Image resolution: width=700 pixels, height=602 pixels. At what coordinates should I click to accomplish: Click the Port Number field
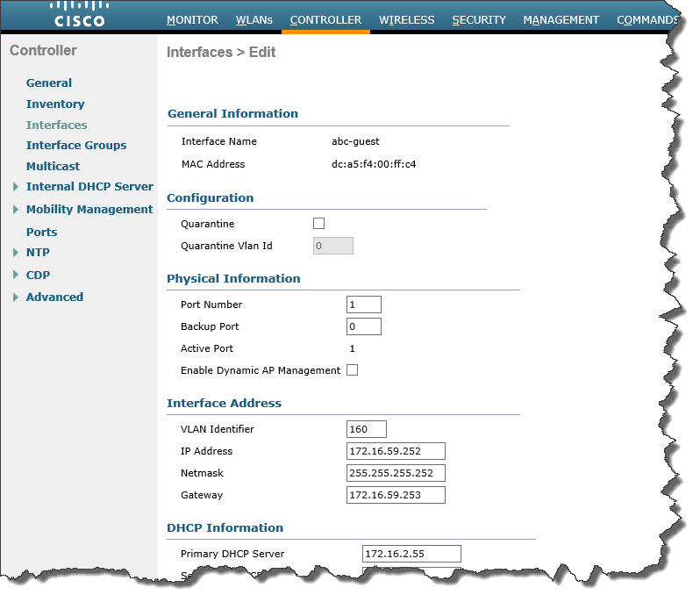tap(364, 305)
